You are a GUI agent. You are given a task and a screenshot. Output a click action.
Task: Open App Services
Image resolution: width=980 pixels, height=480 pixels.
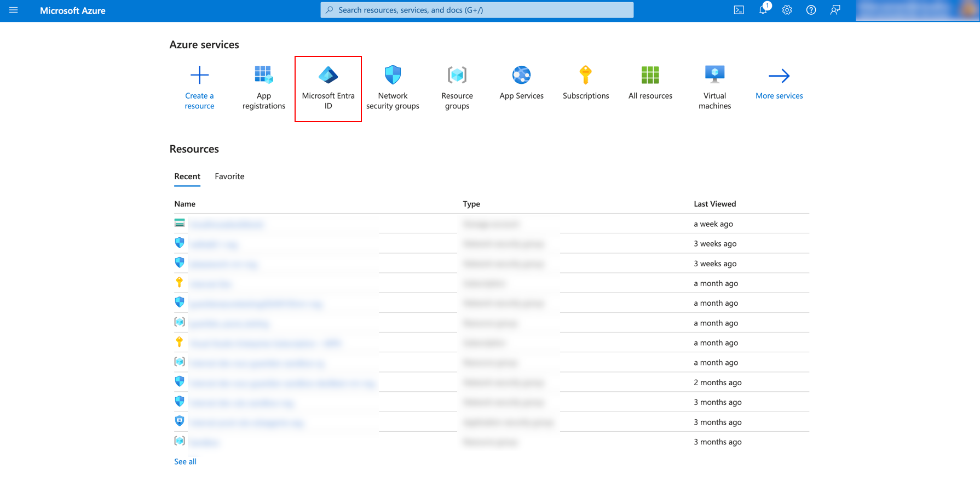point(521,83)
